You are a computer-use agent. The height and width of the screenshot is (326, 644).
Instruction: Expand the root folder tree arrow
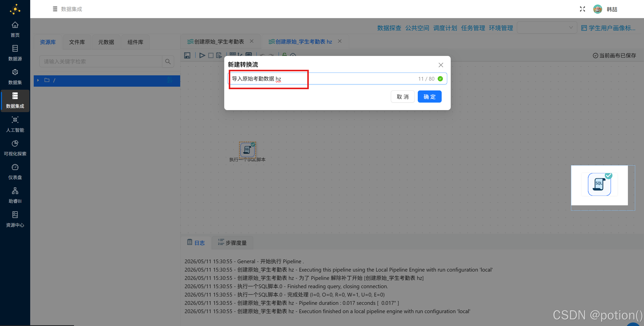click(38, 80)
